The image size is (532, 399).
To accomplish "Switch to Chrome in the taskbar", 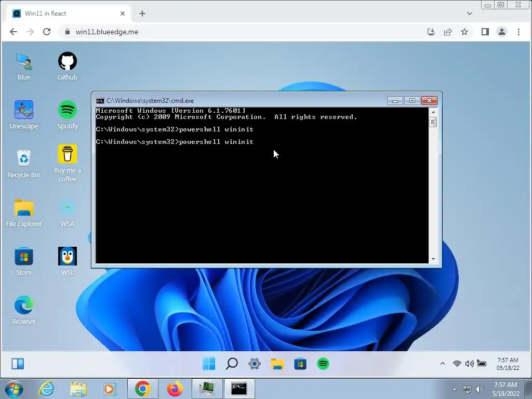I will (142, 389).
